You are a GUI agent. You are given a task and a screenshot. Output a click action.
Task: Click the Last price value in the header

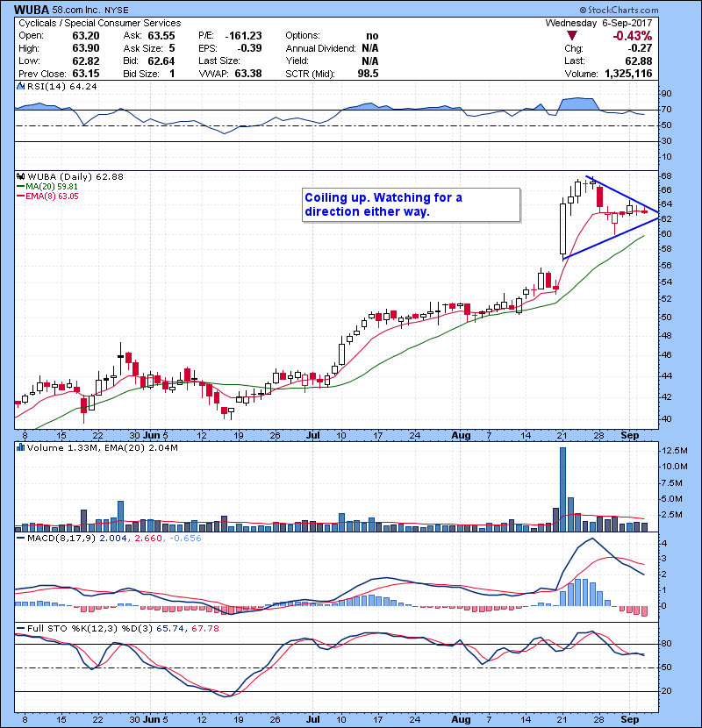[x=639, y=61]
